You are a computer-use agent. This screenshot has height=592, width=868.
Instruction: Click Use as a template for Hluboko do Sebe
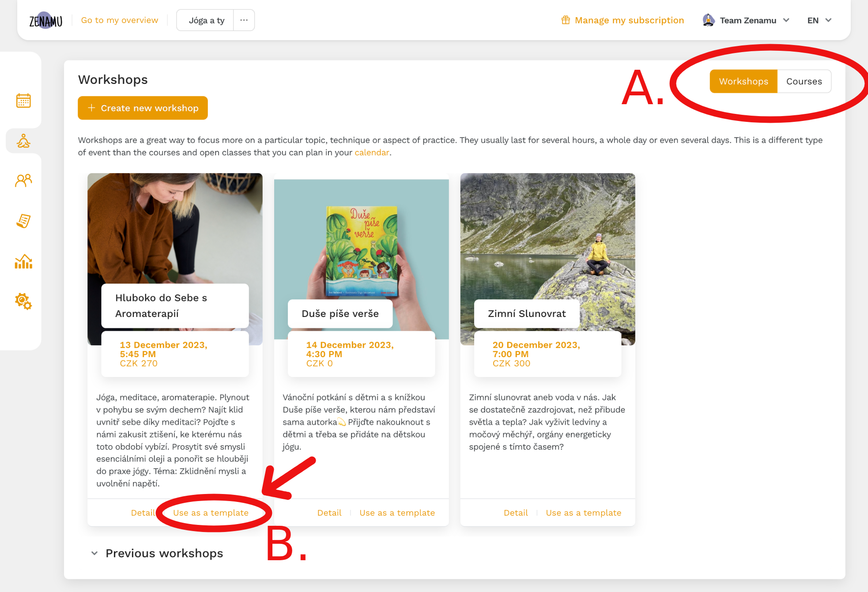[x=210, y=512]
